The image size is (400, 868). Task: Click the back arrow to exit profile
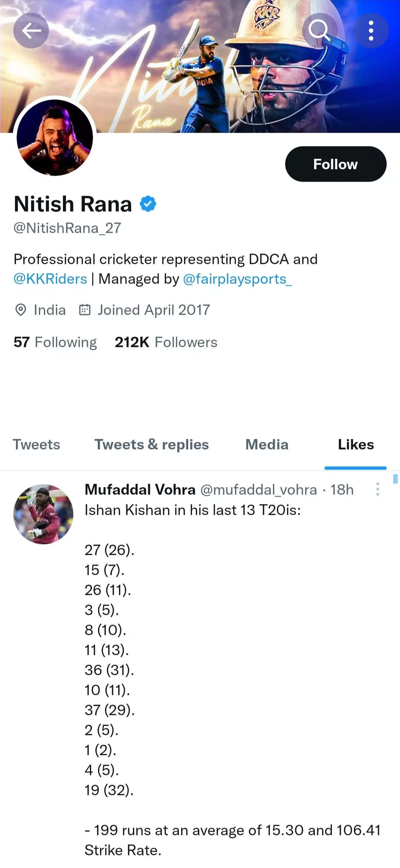tap(31, 31)
